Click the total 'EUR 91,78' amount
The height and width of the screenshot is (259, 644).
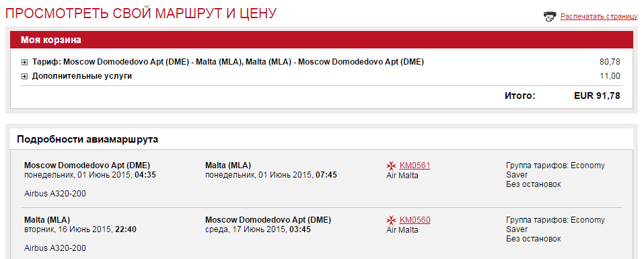pos(597,96)
